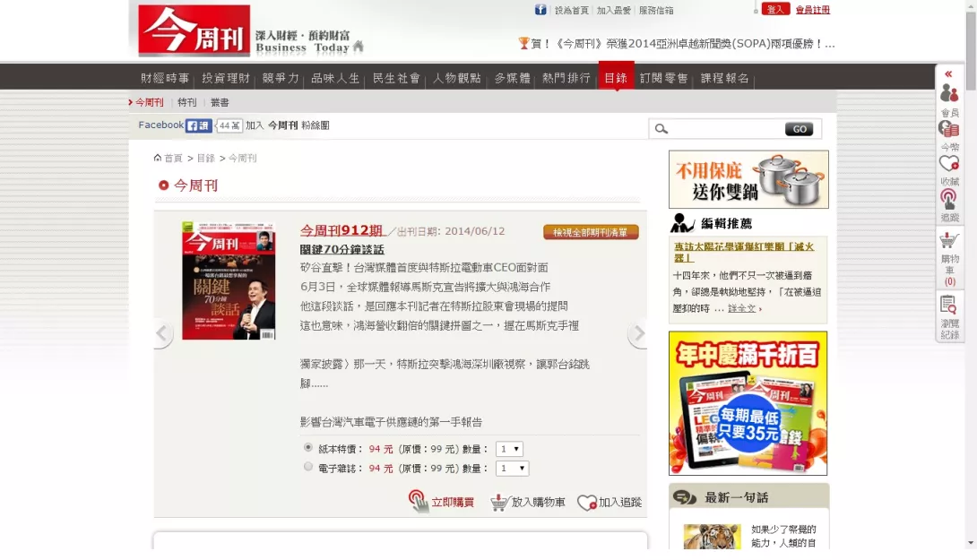977x560 pixels.
Task: Click the home icon beside Business Today
Action: [x=359, y=46]
